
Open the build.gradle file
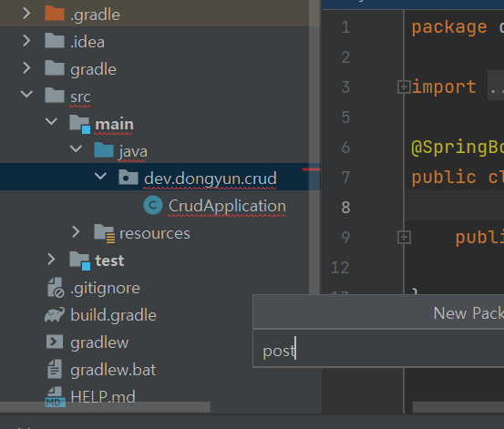tap(113, 315)
